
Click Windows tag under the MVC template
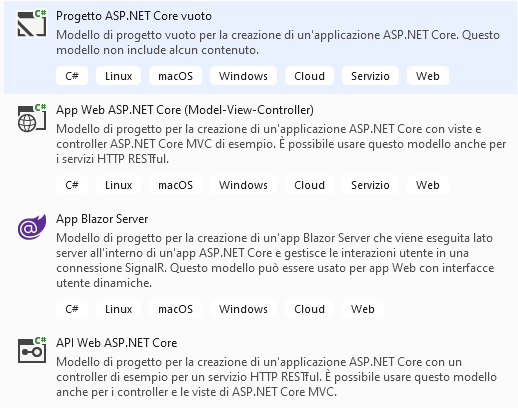243,185
